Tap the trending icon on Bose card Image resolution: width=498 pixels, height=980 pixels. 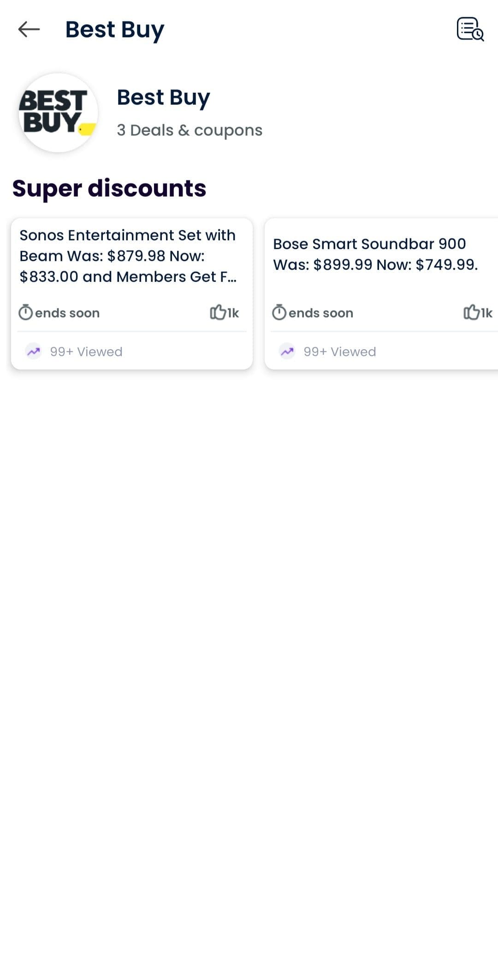287,352
